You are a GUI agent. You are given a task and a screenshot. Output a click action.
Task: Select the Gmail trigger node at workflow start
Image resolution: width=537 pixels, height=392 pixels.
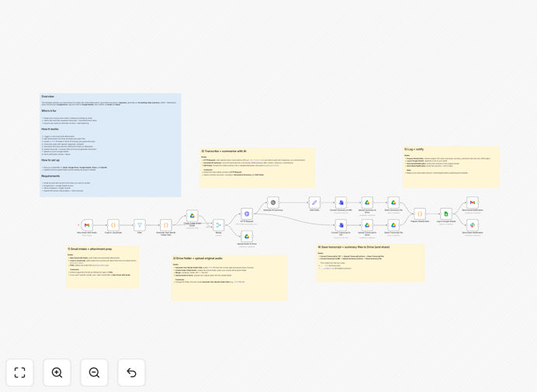click(x=87, y=225)
